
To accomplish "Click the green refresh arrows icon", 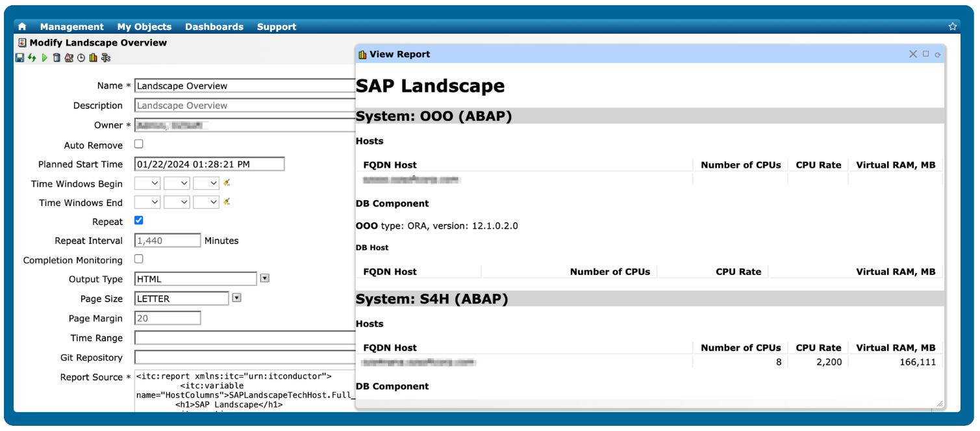I will click(32, 58).
